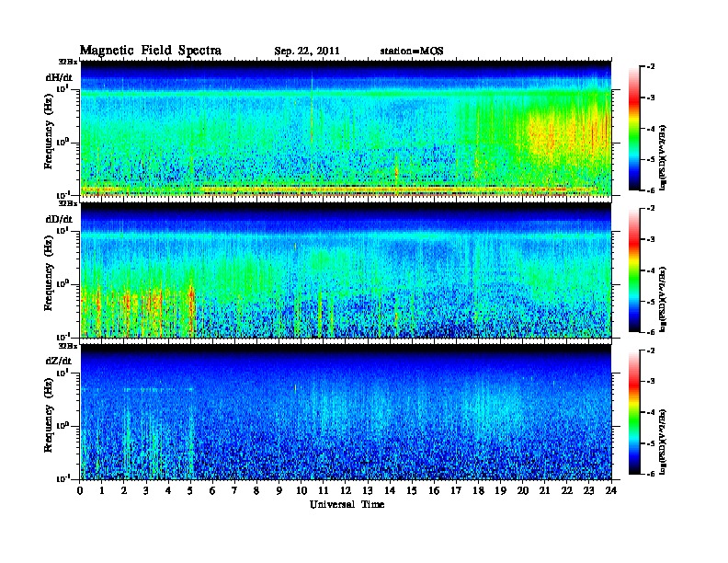Click the log(PSD) caption of the dD/dt color bar
The image size is (728, 563).
tap(664, 299)
